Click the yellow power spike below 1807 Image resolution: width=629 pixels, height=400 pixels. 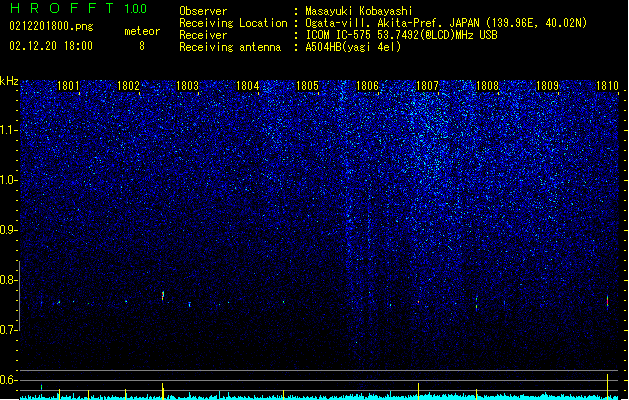(418, 391)
